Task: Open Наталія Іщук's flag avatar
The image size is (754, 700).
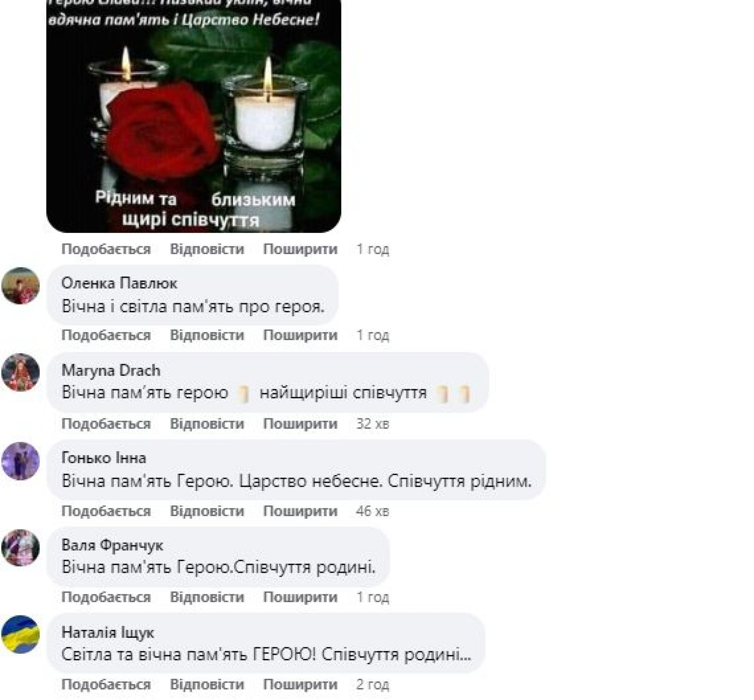Action: point(20,634)
